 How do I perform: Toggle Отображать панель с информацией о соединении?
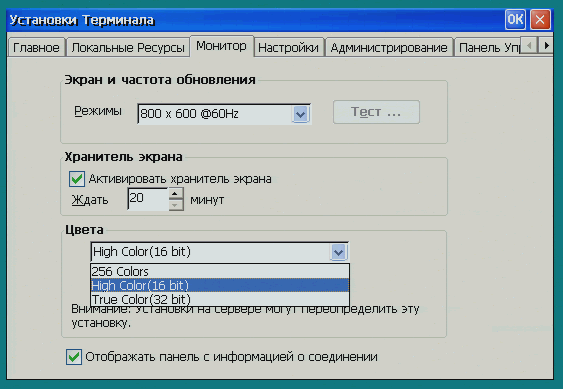point(74,357)
